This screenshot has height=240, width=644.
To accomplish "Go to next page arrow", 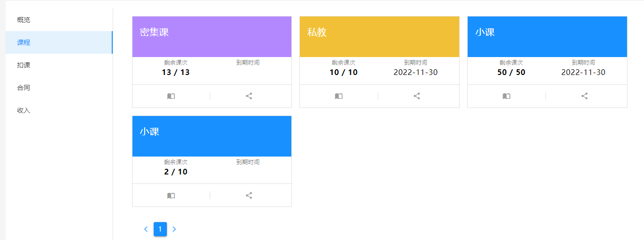I will pos(174,229).
